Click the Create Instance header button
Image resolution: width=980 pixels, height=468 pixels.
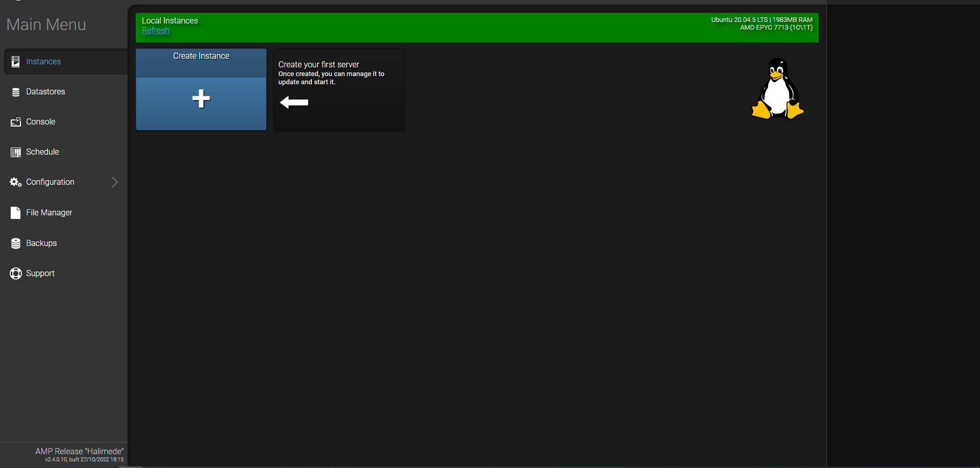click(x=201, y=56)
